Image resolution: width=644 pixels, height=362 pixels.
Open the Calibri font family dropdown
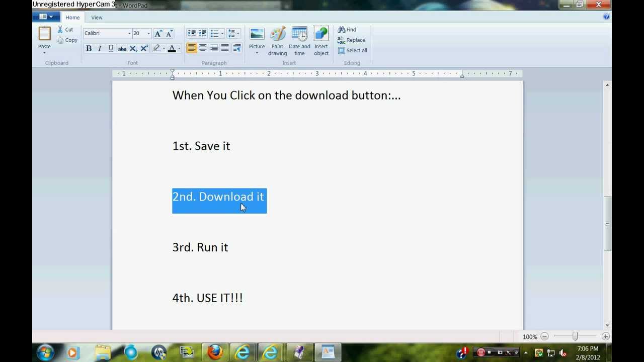coord(129,34)
